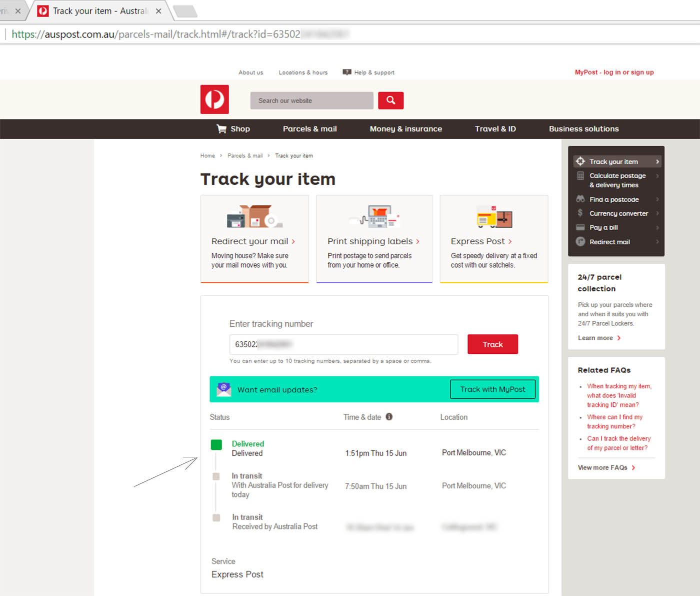Viewport: 700px width, 596px height.
Task: Click the round icon for Redirect mail
Action: pos(580,241)
